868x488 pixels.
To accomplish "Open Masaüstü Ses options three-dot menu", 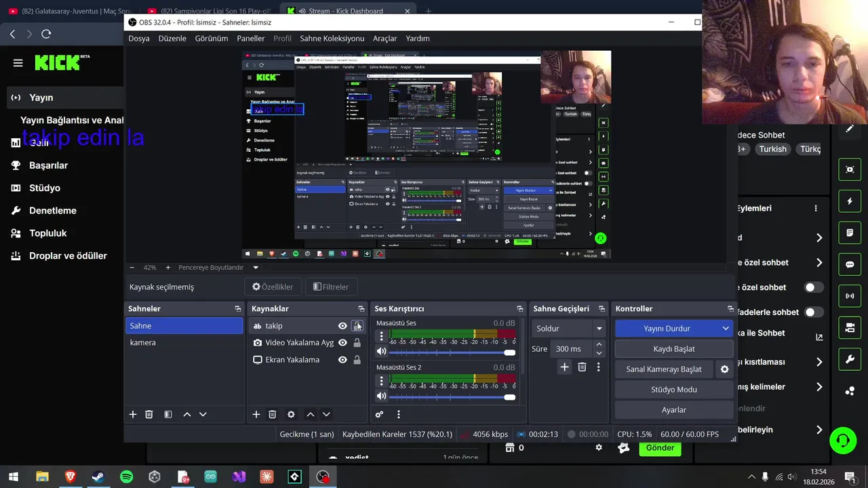I will (x=381, y=336).
